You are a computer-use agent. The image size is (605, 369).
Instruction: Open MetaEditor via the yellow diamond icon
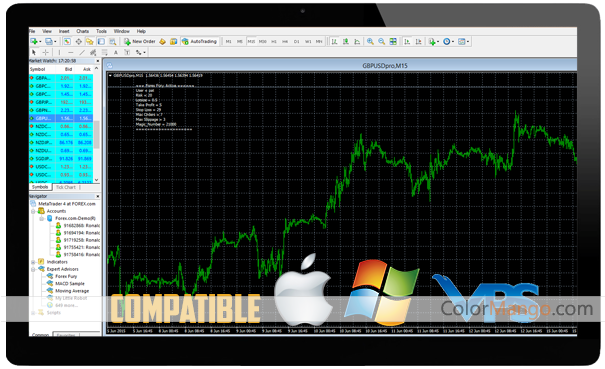[162, 41]
